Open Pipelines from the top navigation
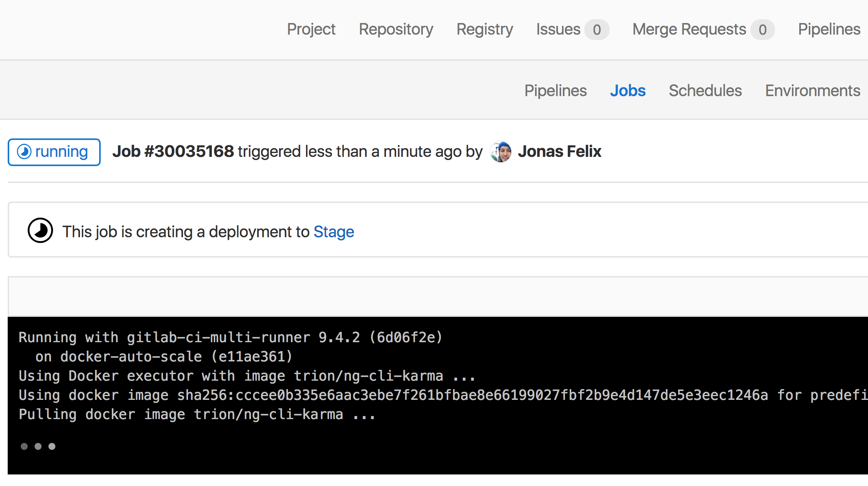This screenshot has width=868, height=486. pyautogui.click(x=829, y=29)
